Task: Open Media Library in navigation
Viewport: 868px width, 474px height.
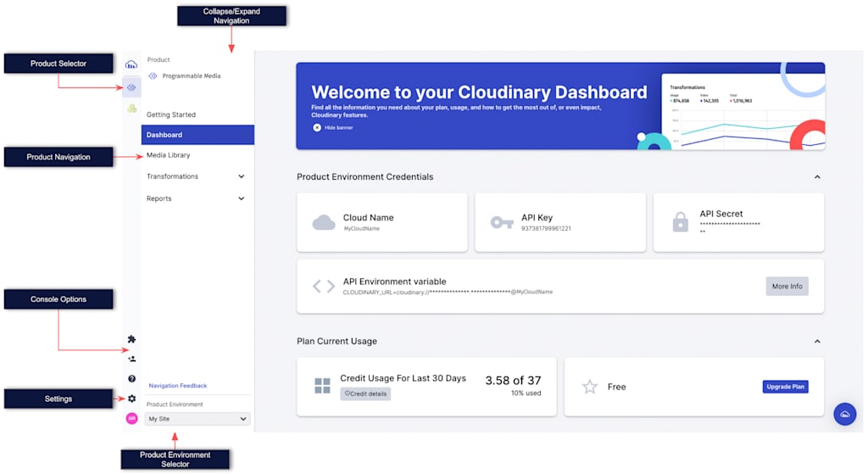Action: pos(169,155)
